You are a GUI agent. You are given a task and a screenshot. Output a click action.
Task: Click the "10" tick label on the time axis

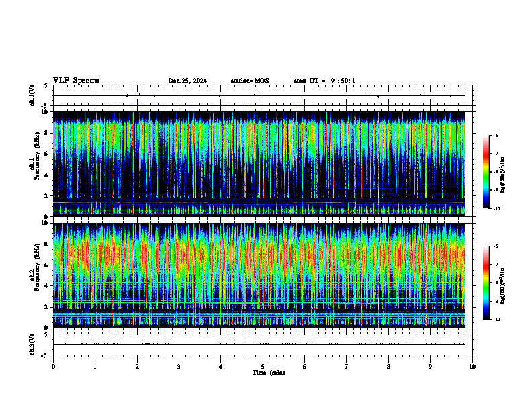pos(472,367)
